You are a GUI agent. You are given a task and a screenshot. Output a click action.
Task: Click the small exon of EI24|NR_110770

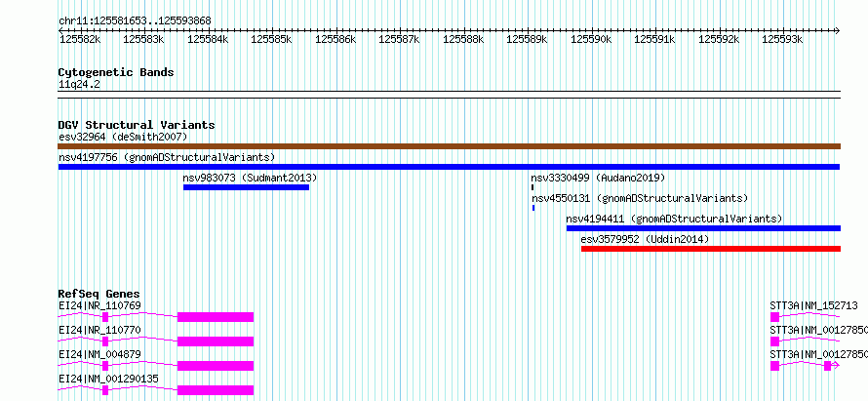105,341
